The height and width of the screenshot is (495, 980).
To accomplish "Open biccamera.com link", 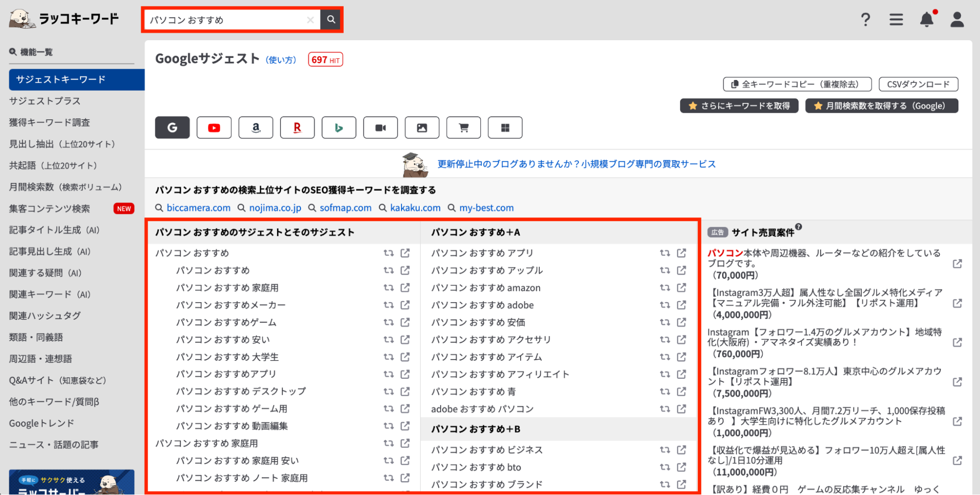I will coord(199,208).
